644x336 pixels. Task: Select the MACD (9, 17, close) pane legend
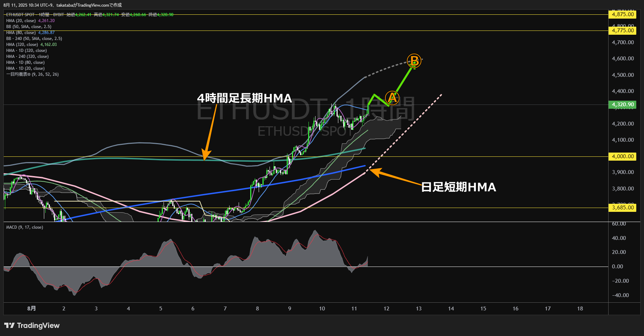click(25, 227)
